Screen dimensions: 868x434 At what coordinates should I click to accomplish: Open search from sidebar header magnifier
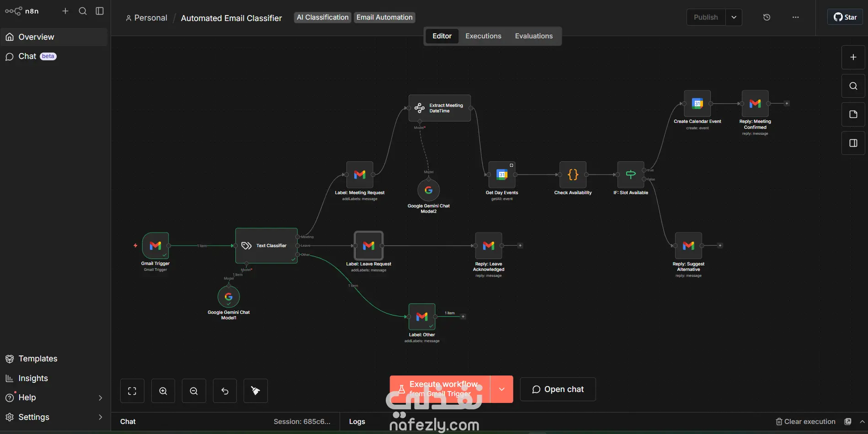83,11
